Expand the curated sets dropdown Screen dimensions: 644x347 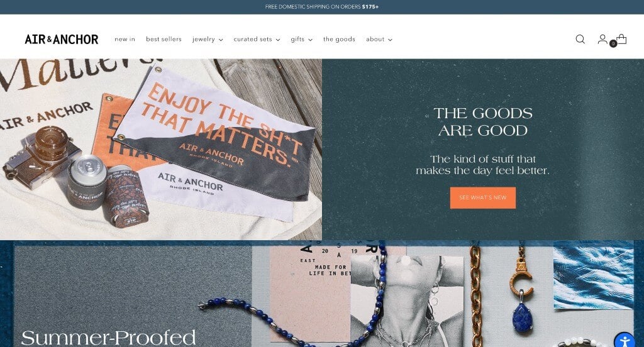pyautogui.click(x=257, y=39)
